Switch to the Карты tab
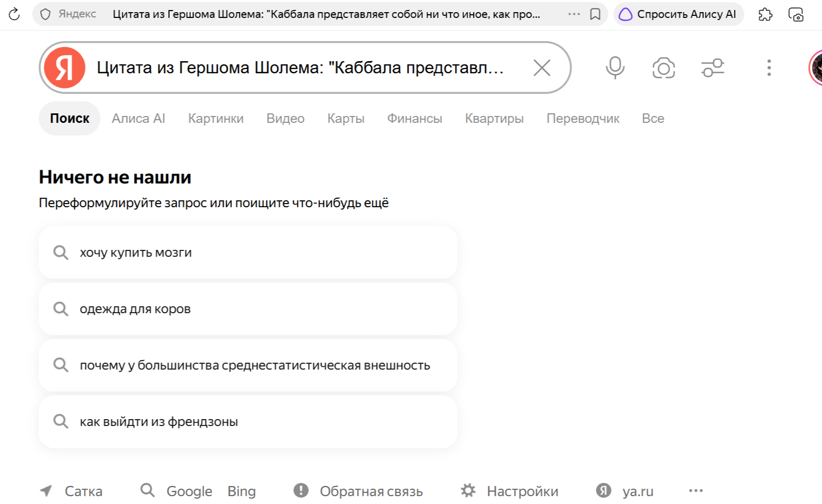The image size is (822, 504). coord(346,118)
